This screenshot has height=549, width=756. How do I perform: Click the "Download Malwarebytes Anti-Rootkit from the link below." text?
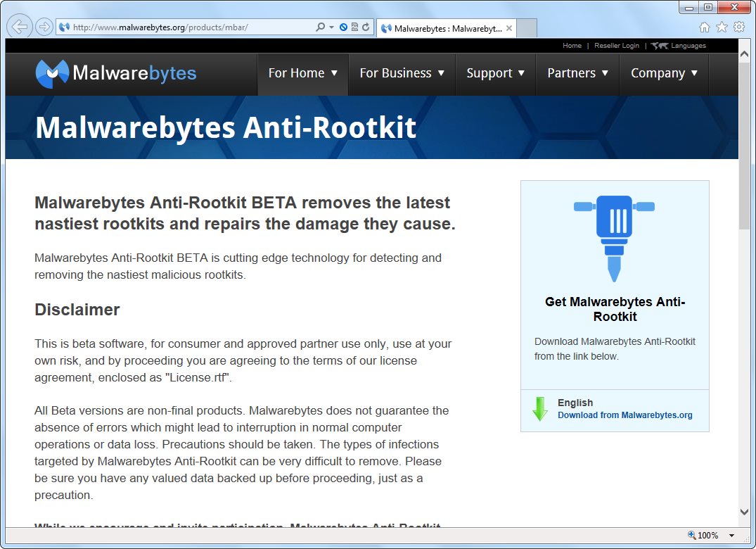(615, 349)
